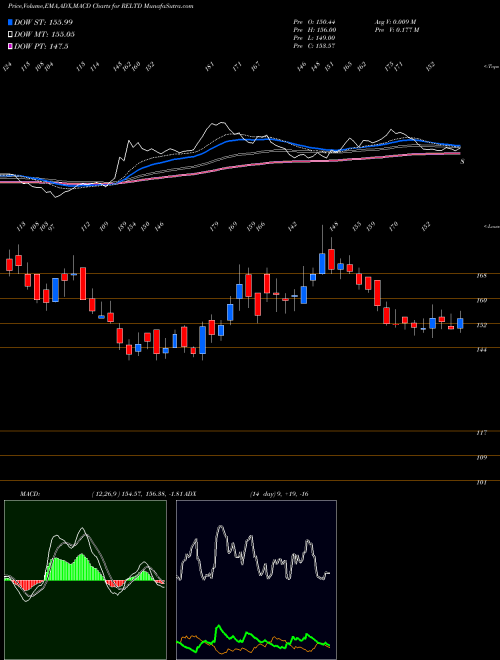
Task: Click the MACD histogram chart panel
Action: click(x=85, y=580)
